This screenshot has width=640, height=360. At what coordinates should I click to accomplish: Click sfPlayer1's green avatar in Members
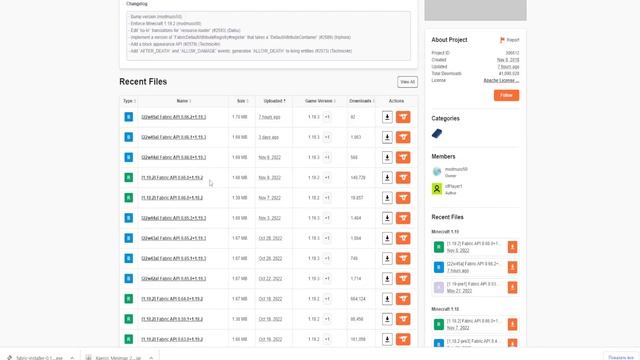437,189
